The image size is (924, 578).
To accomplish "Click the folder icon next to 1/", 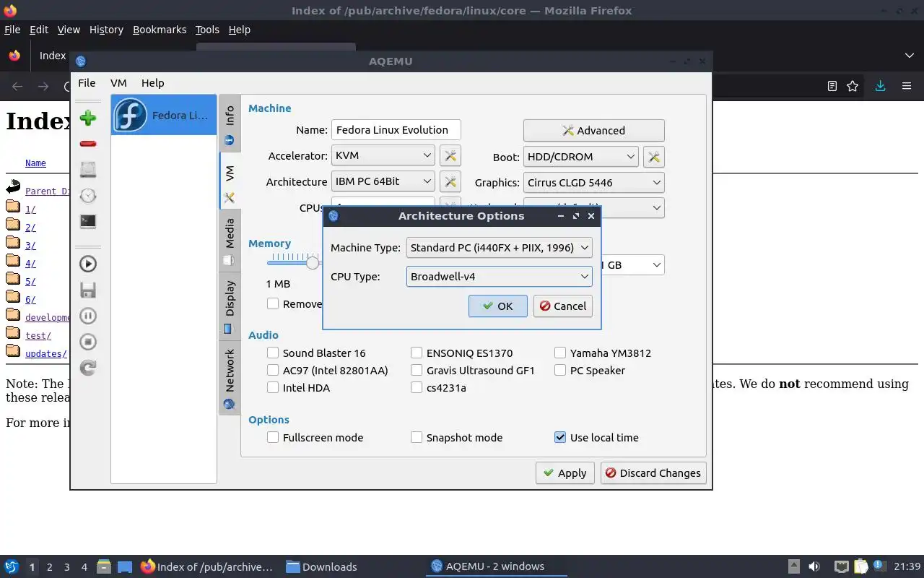I will 13,207.
